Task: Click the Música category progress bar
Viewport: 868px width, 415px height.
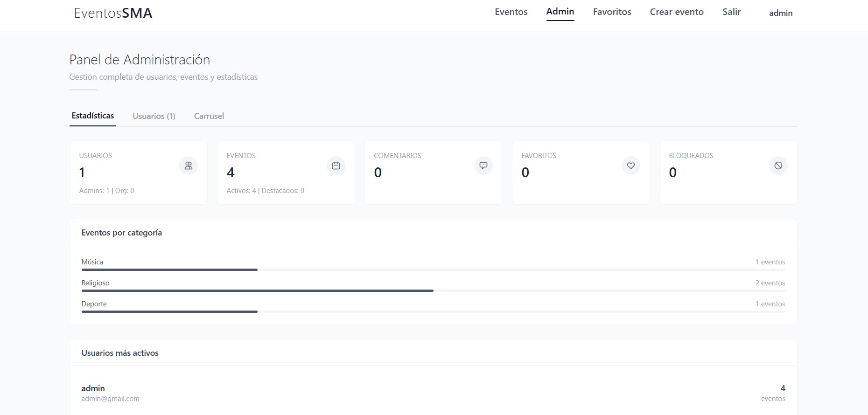Action: coord(433,270)
